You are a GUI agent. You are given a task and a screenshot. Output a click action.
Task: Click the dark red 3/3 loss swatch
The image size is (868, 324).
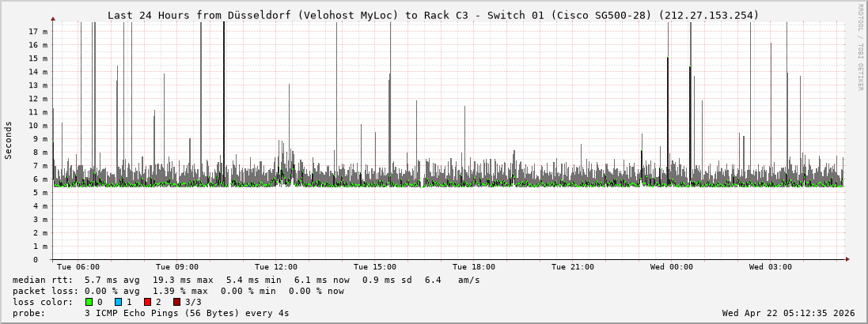[x=176, y=302]
